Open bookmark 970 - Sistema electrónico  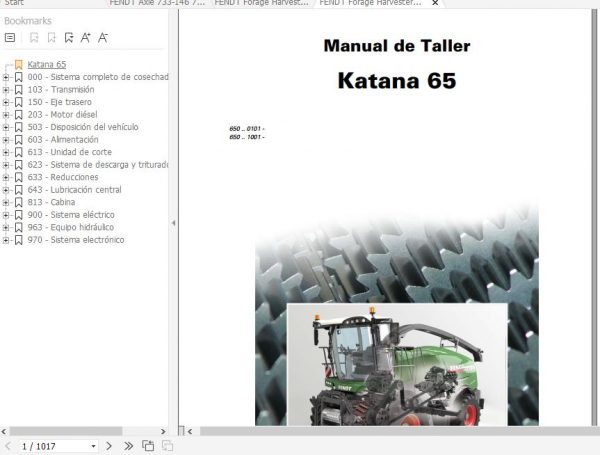[76, 240]
